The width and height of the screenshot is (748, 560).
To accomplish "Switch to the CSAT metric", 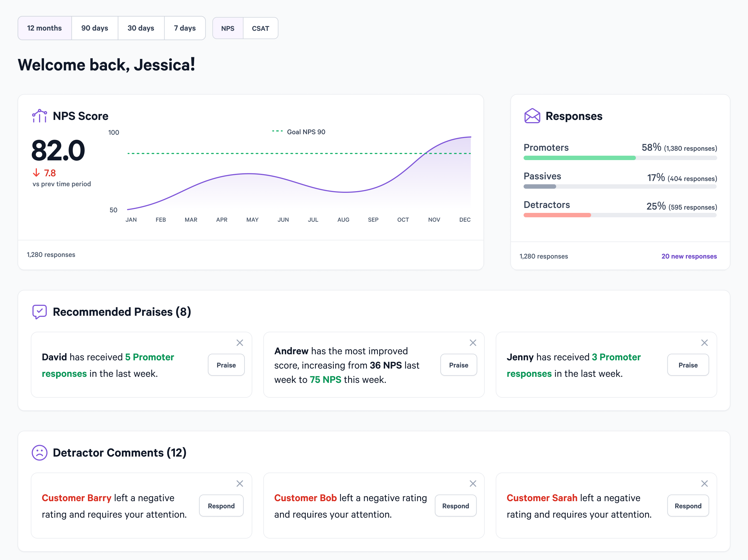I will (x=261, y=28).
